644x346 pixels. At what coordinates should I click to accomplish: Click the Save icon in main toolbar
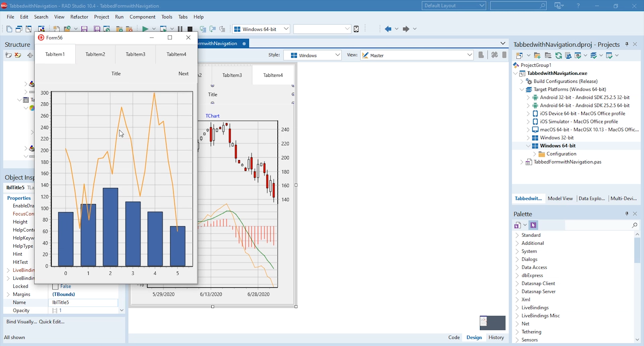click(x=85, y=29)
